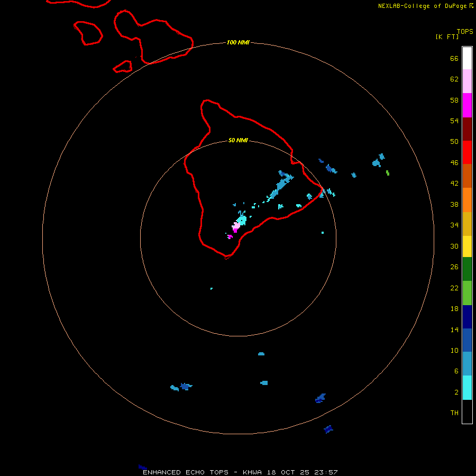Click the light green 26 kft swatch

[x=467, y=292]
